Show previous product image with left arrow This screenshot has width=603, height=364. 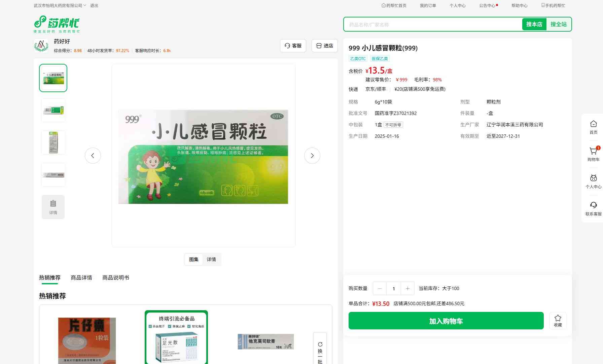click(x=93, y=156)
